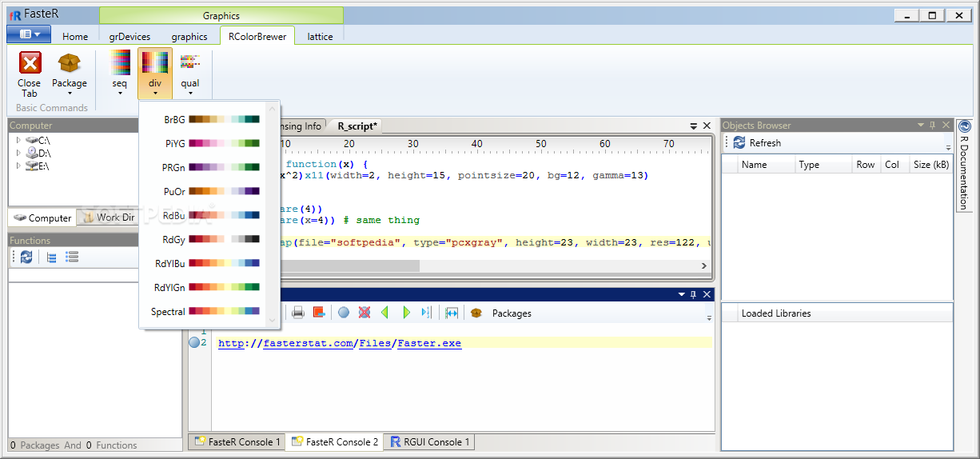Click the Close Tab icon

point(30,63)
